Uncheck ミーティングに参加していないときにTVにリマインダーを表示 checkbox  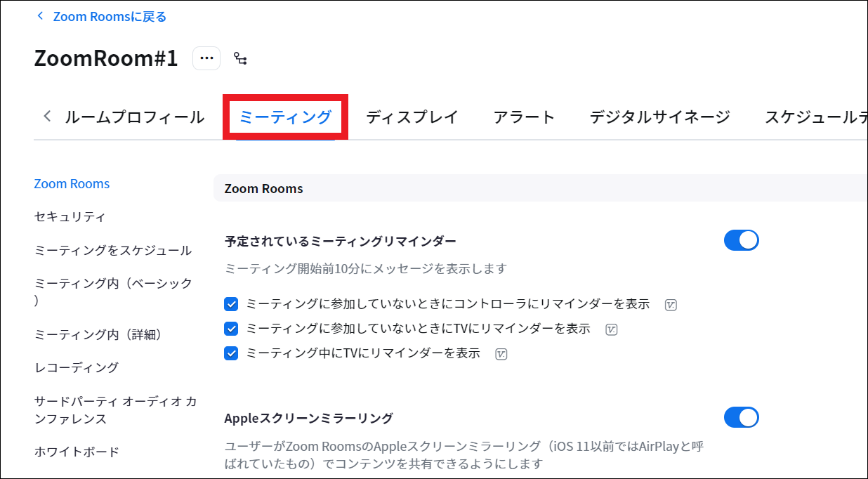click(x=231, y=329)
